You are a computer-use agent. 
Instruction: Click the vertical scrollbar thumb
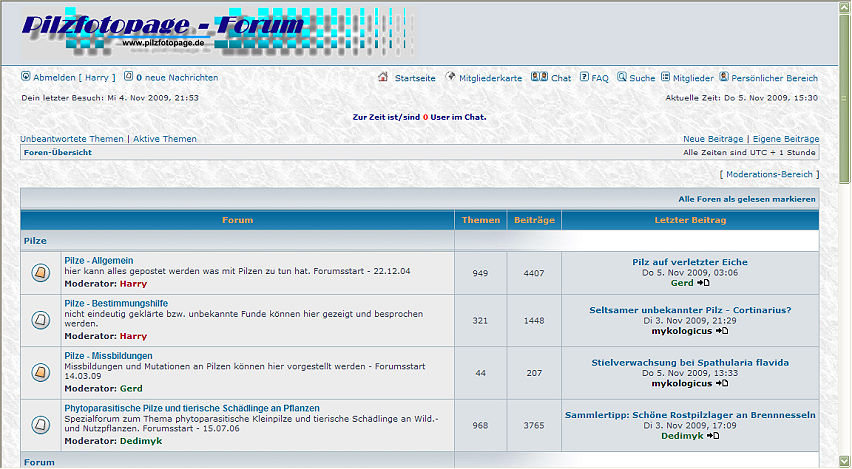844,101
